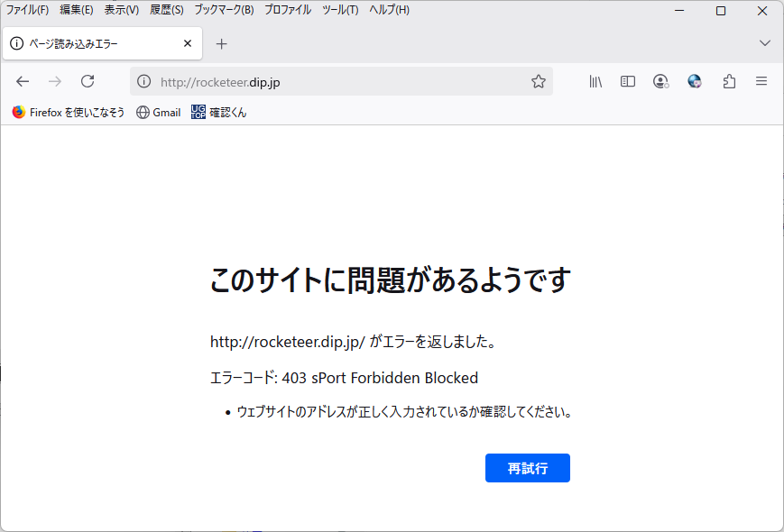Open the ツール(T) menu
This screenshot has height=532, width=784.
tap(340, 10)
